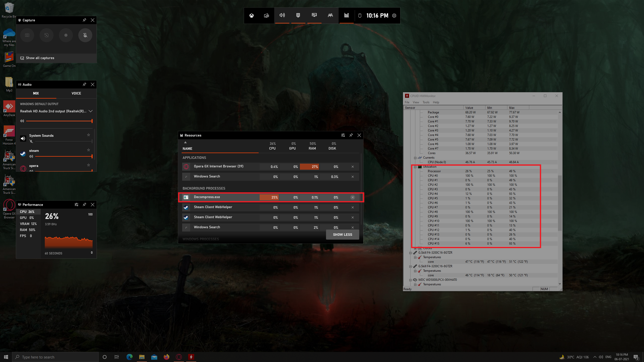Open the Xbox home icon in Game Bar
Image resolution: width=644 pixels, height=362 pixels.
[251, 16]
